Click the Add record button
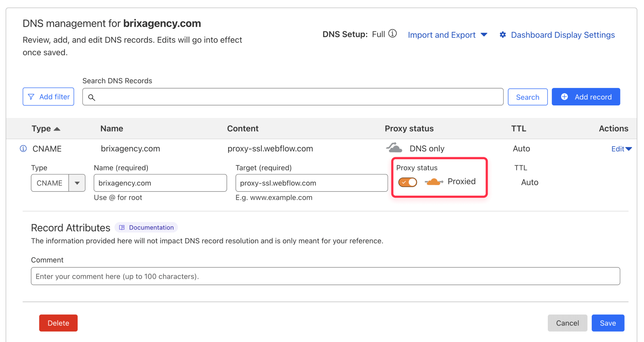 (586, 96)
